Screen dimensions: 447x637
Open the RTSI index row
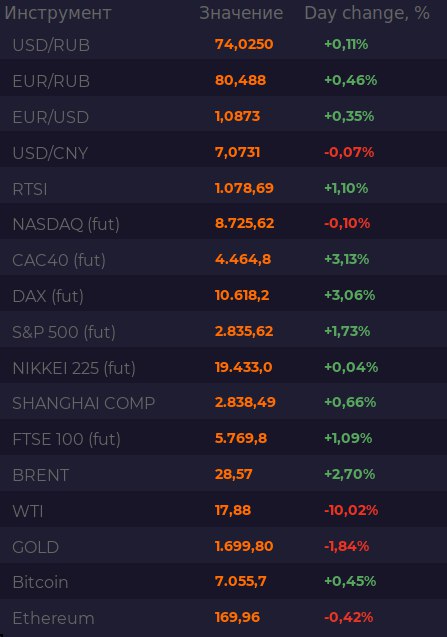(x=224, y=188)
